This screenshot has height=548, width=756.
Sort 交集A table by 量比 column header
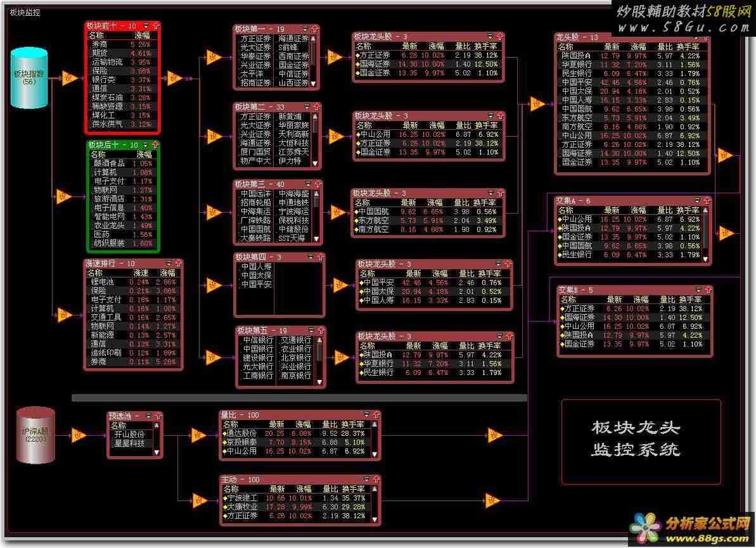pos(665,210)
